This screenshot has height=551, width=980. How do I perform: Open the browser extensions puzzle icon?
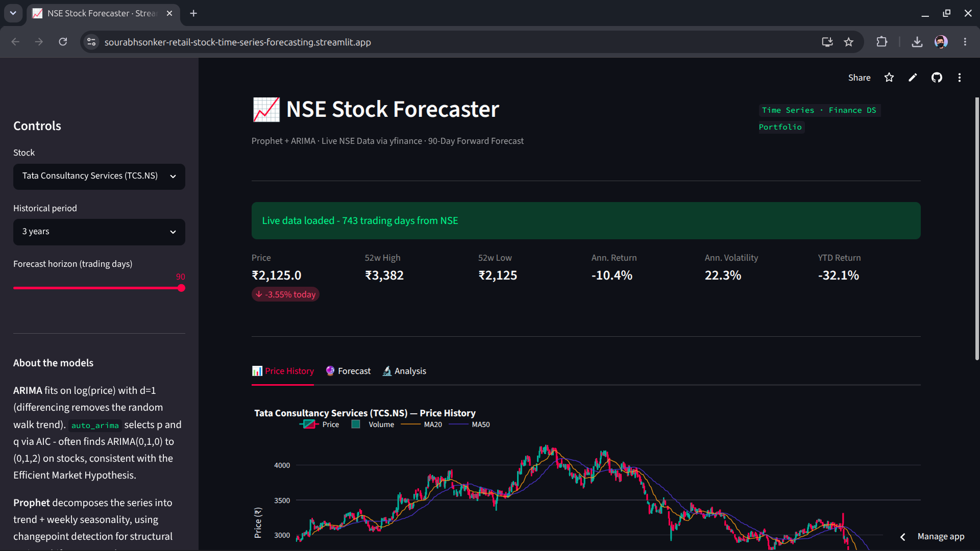(881, 42)
